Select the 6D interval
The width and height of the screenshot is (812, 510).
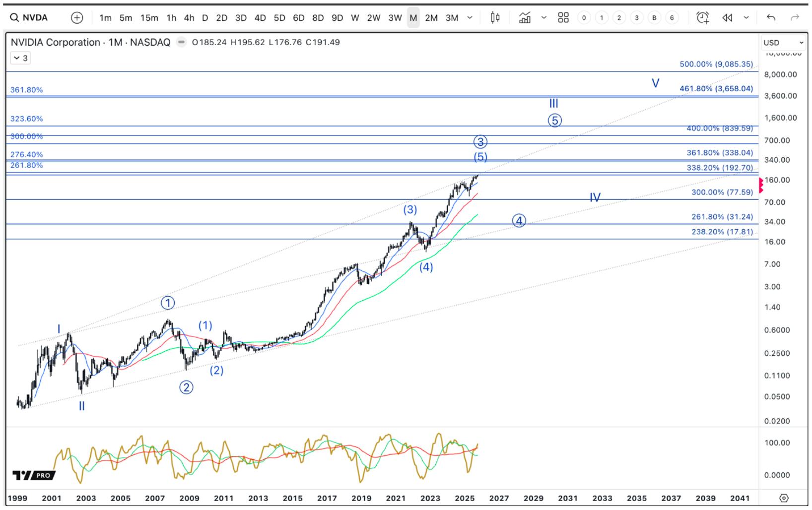click(298, 18)
